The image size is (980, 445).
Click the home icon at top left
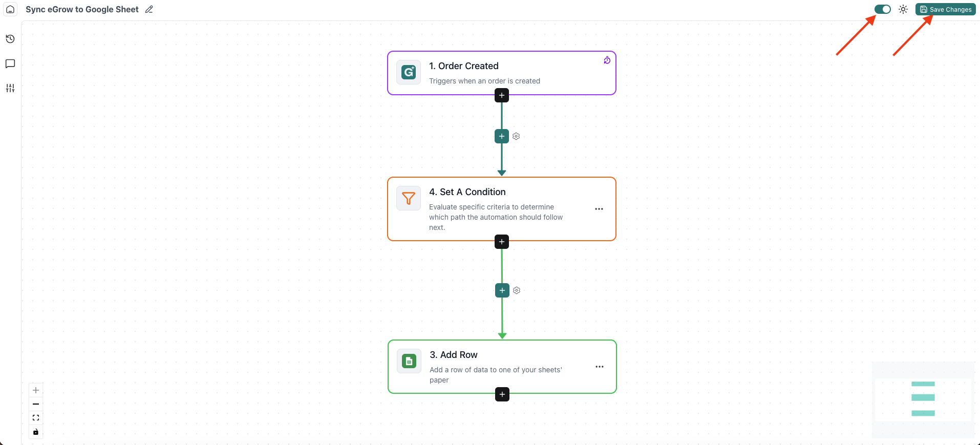tap(10, 9)
